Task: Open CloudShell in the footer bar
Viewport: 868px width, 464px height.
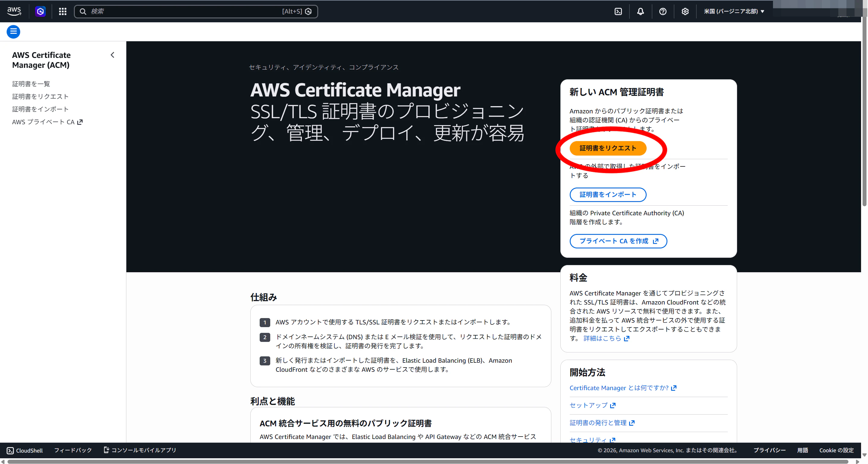Action: click(x=25, y=450)
